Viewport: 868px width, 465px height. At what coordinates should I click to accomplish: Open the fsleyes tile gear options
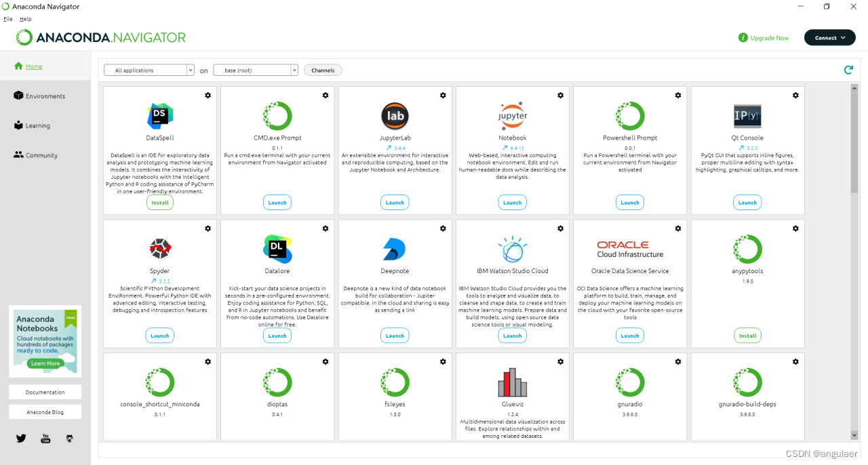[443, 362]
